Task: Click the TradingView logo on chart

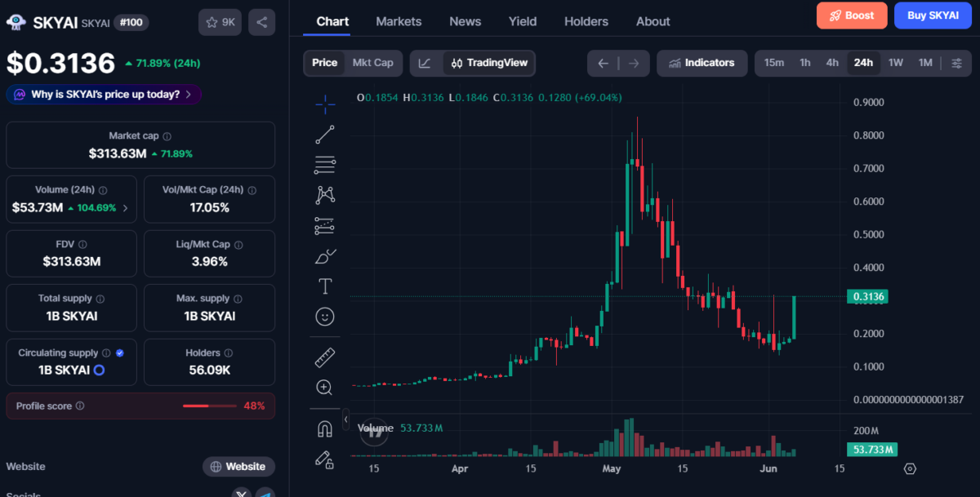Action: [x=375, y=432]
